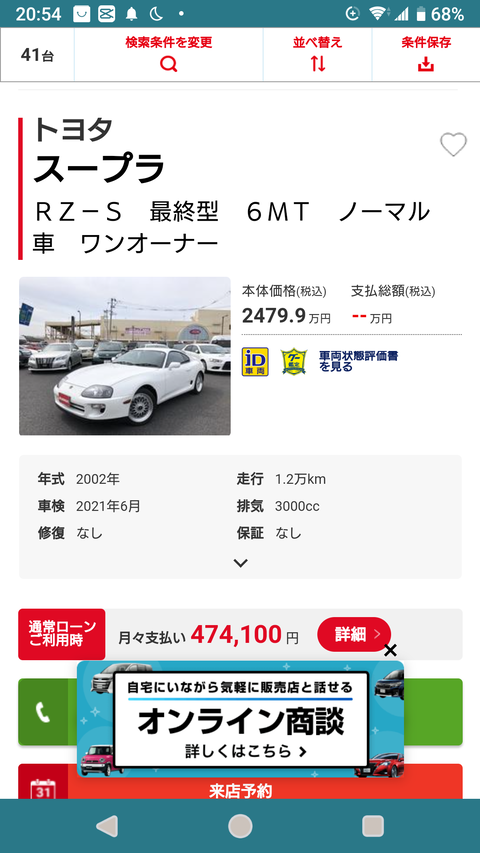Viewport: 480px width, 853px height.
Task: Tap the Android recent apps square button
Action: pos(373,826)
